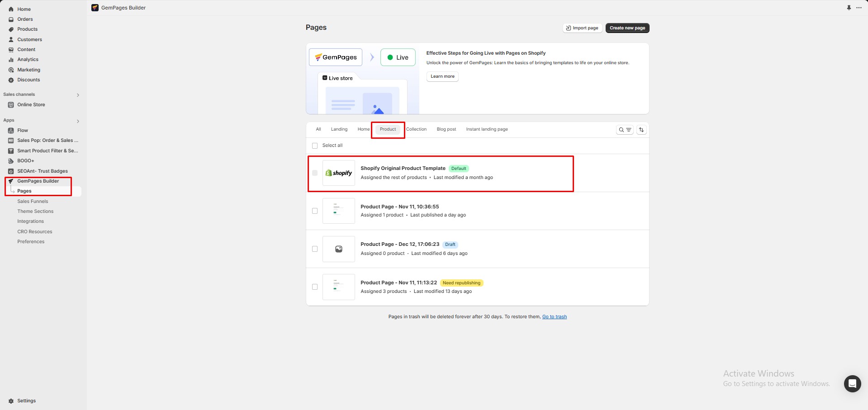Screen dimensions: 868x410
Task: Switch to the Landing tab
Action: tap(339, 129)
